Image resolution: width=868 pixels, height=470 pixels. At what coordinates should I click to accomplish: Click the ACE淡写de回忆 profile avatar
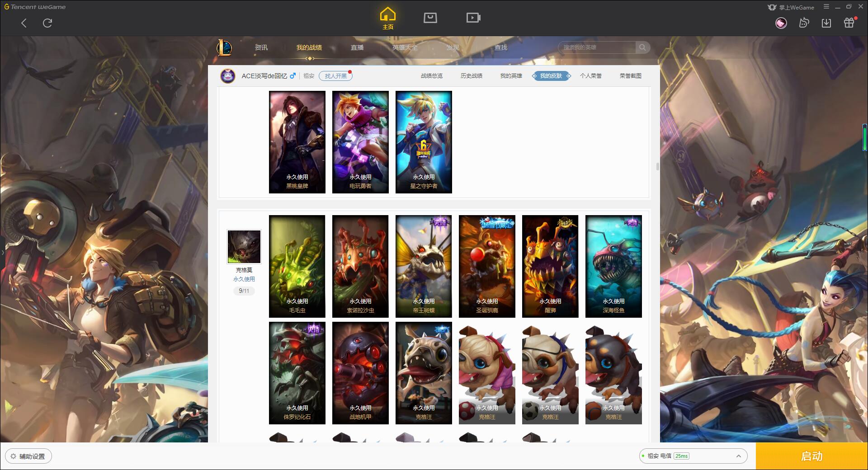pos(228,76)
